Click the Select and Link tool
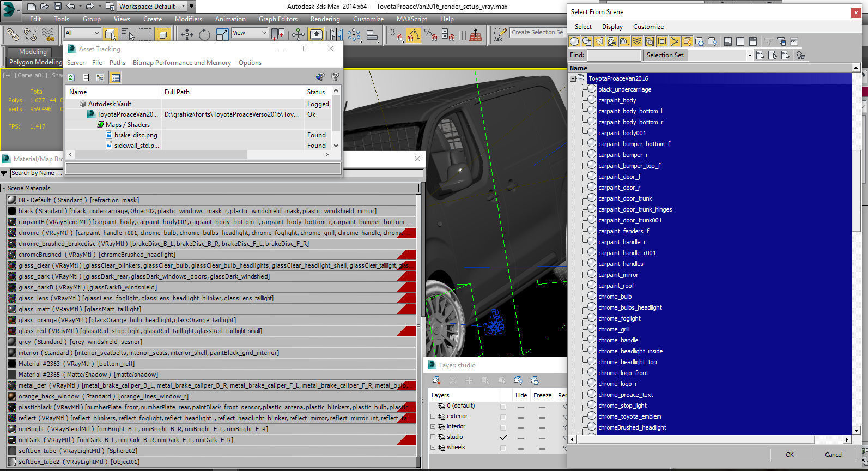 point(12,34)
